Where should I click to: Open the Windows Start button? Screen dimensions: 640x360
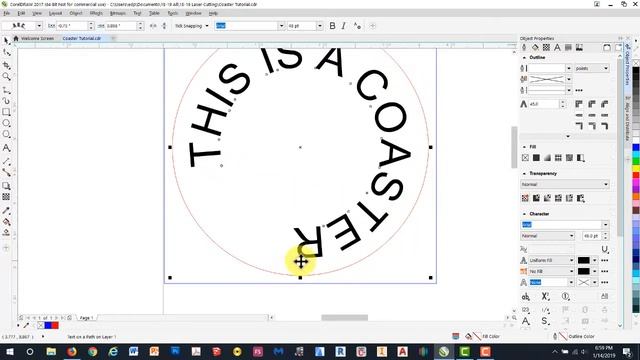coord(10,351)
